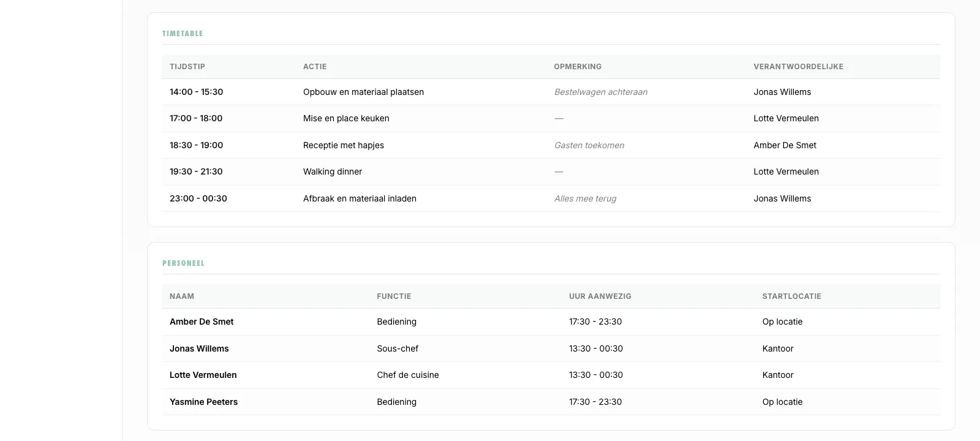Screen dimensions: 980x441
Task: Click the TIMETABLE section heading
Action: (x=183, y=34)
